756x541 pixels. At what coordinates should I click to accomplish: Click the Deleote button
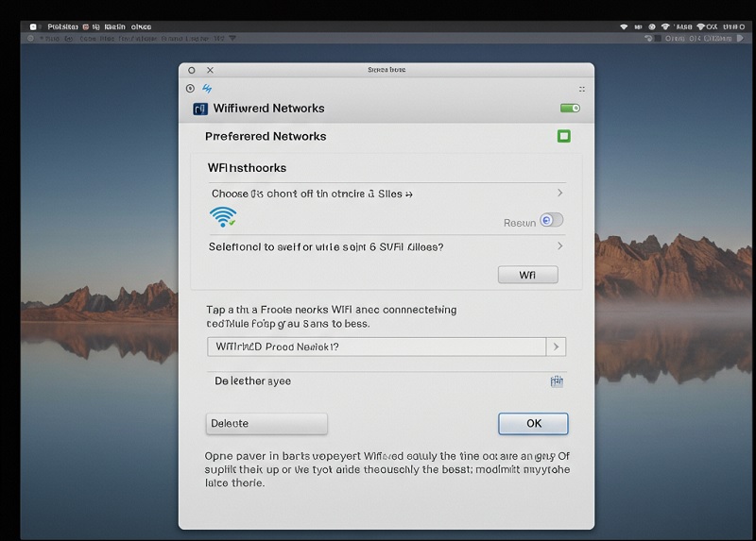(x=266, y=424)
